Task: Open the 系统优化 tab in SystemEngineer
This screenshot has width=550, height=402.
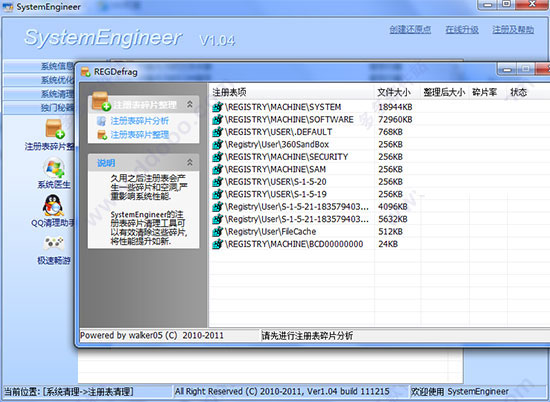Action: pyautogui.click(x=39, y=80)
